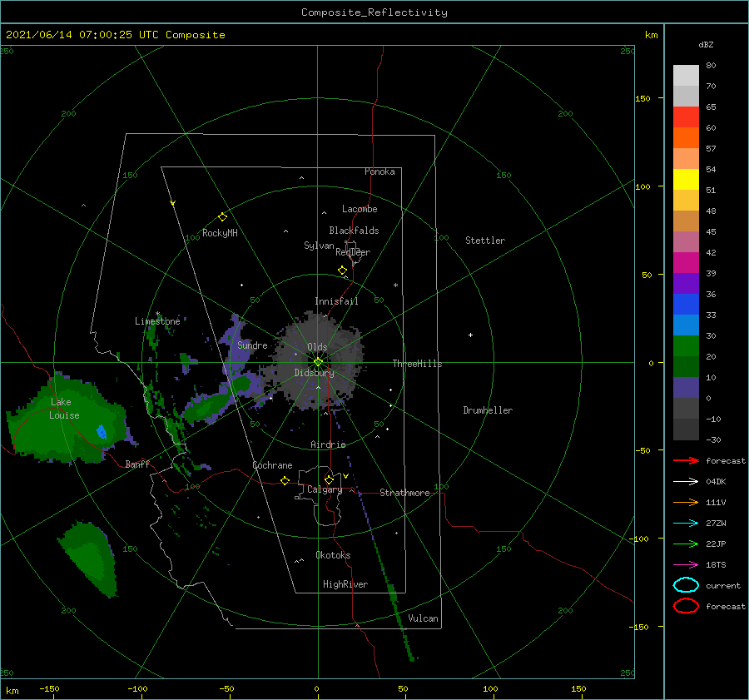Viewport: 749px width, 700px height.
Task: Click the magenta 18TS arrow in legend
Action: tap(686, 565)
